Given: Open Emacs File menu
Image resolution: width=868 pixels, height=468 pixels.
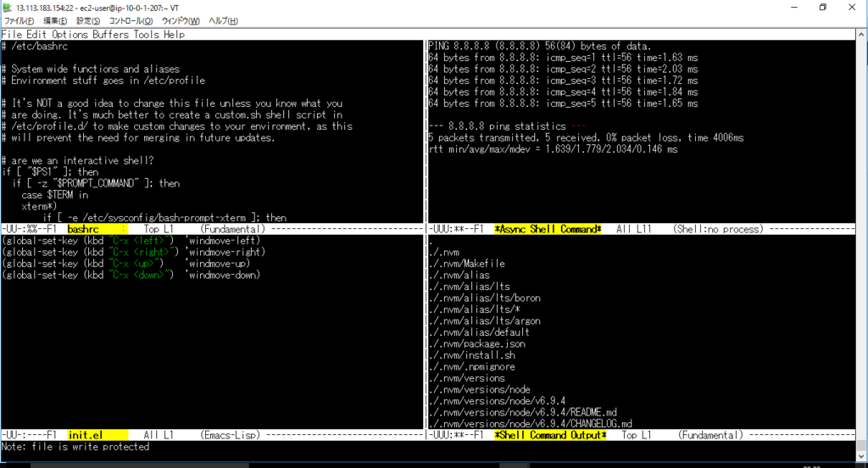Looking at the screenshot, I should point(12,35).
